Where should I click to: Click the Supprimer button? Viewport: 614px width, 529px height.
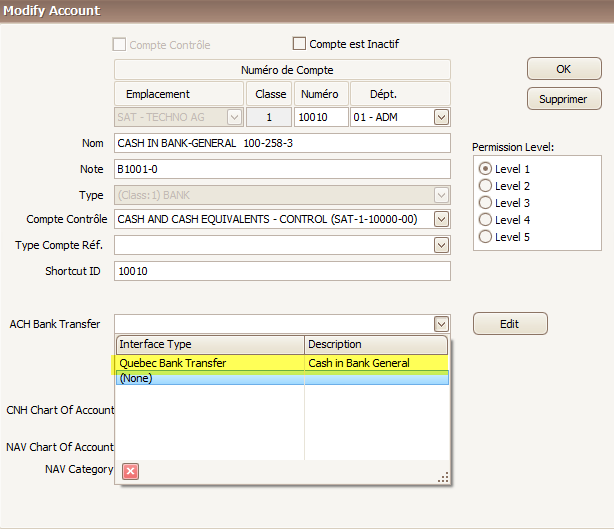564,99
